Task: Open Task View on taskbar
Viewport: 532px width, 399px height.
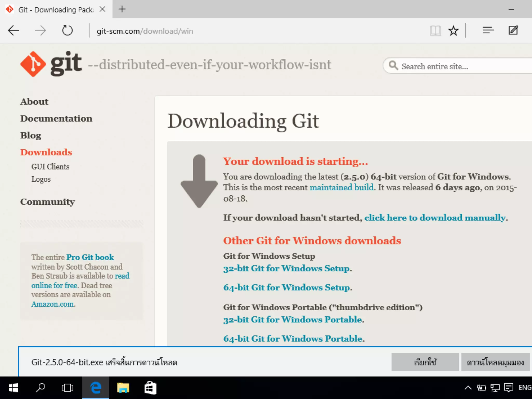Action: [67, 388]
